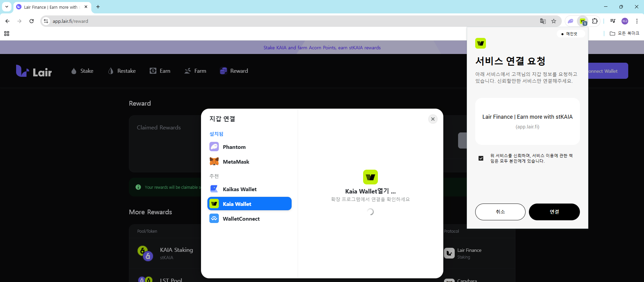Open Kaia Wallet extension in toolbar

click(x=583, y=21)
